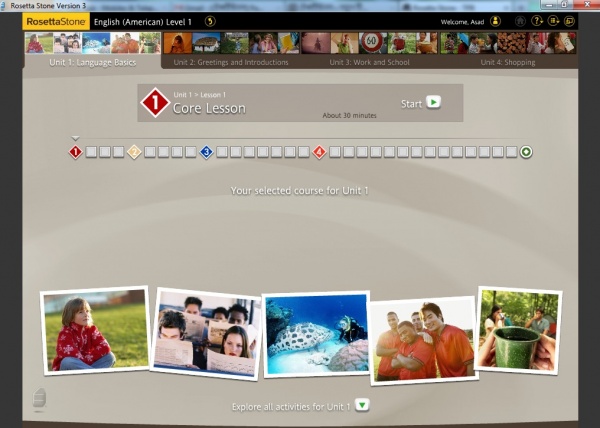
Task: Click the Start label in the lesson header
Action: coord(411,104)
